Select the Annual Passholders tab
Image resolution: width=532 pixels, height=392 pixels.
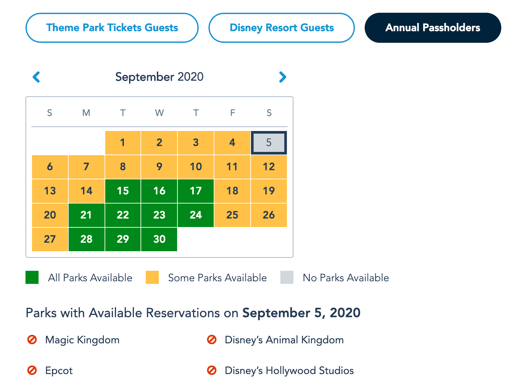[x=433, y=28]
